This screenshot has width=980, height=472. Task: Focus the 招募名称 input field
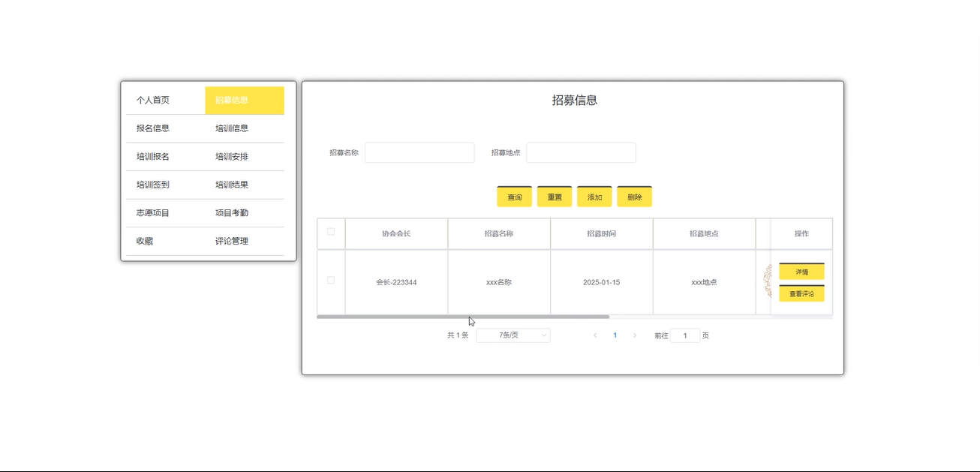[x=419, y=152]
